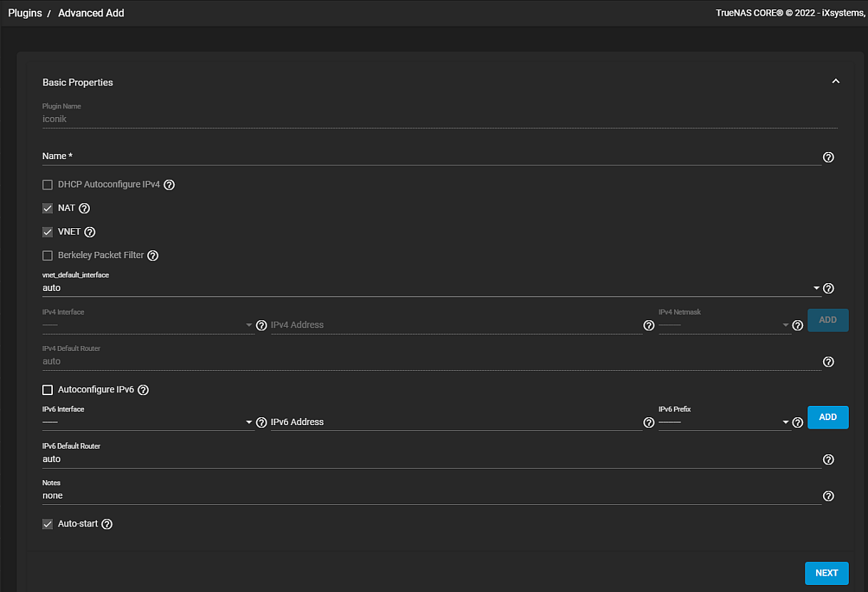Screen dimensions: 868x592
Task: Open help for Autoconfigure IPv6
Action: click(x=143, y=390)
